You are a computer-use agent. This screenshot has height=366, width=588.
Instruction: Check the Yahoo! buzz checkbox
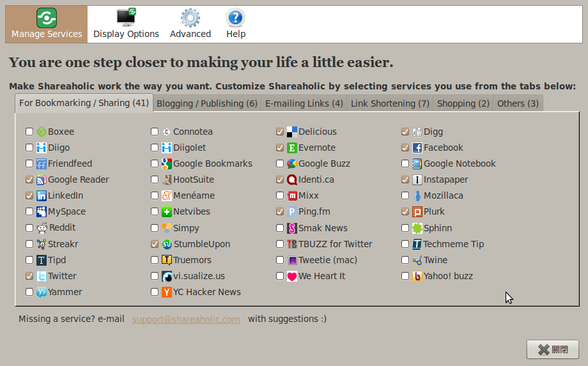[x=405, y=276]
